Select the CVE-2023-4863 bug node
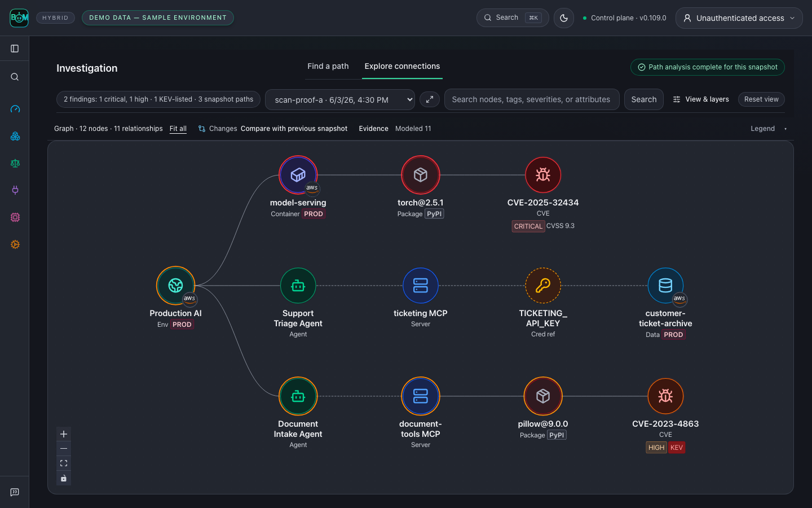812x508 pixels. [x=665, y=396]
